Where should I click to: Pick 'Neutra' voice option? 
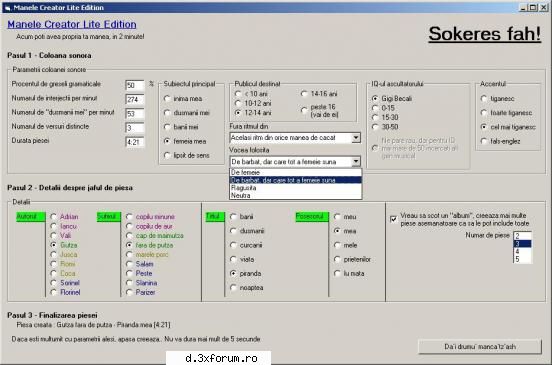tap(295, 195)
